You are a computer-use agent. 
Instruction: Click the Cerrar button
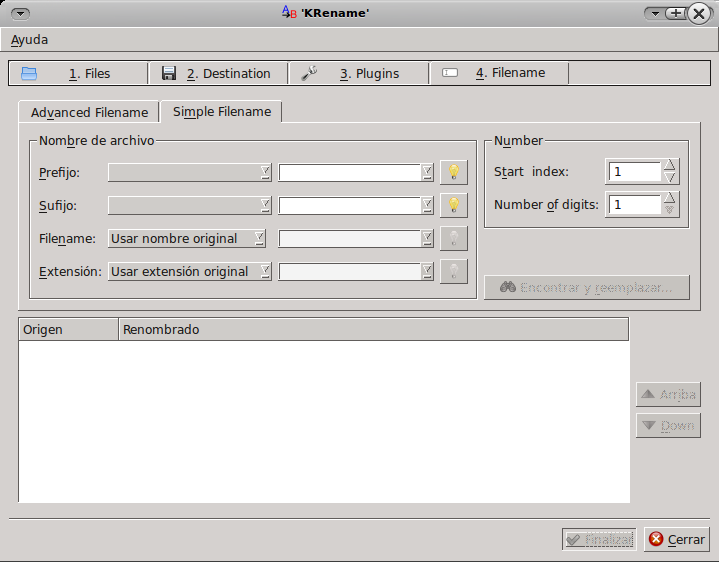tap(677, 539)
